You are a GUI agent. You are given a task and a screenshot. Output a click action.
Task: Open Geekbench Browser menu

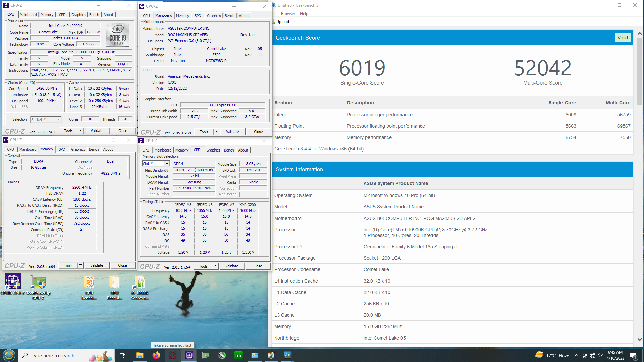(x=288, y=14)
